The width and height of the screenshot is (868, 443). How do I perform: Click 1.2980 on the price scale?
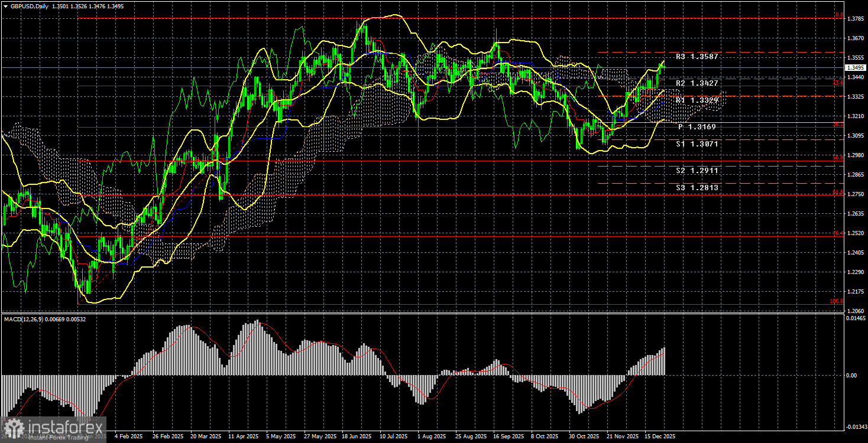point(856,155)
